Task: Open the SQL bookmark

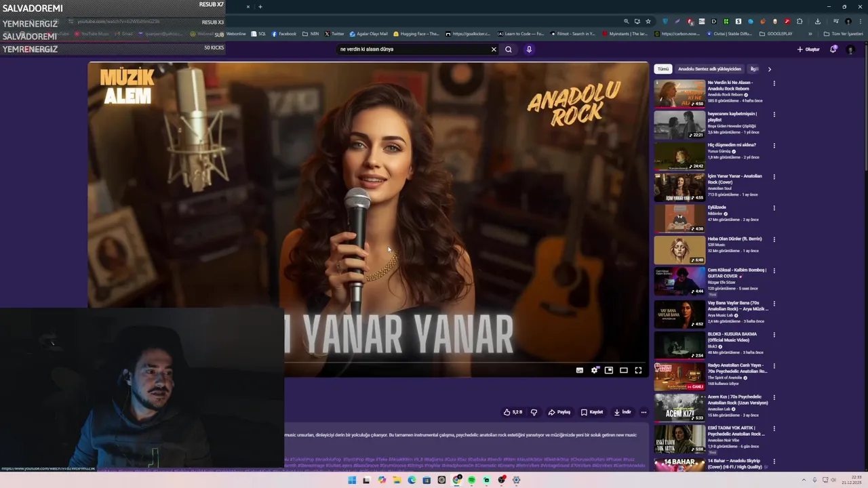Action: coord(258,34)
